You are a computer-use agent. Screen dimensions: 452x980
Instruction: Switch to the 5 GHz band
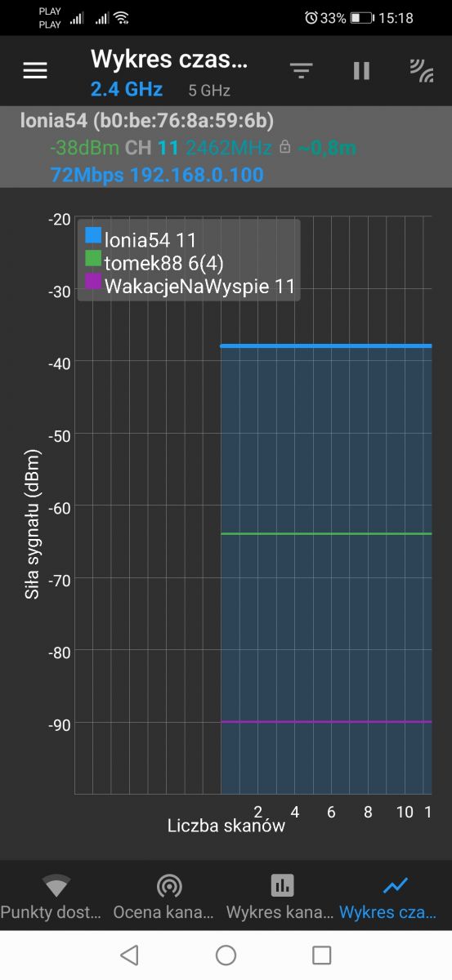tap(209, 91)
